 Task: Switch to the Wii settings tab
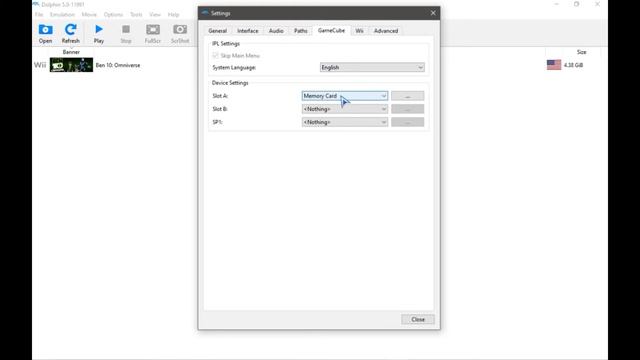(x=359, y=31)
